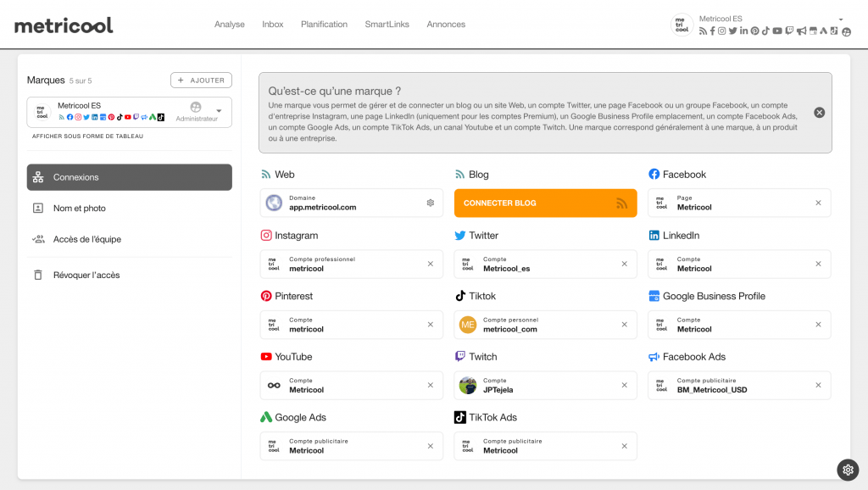Click the YouTube icon in header account bar
868x490 pixels.
(x=777, y=31)
